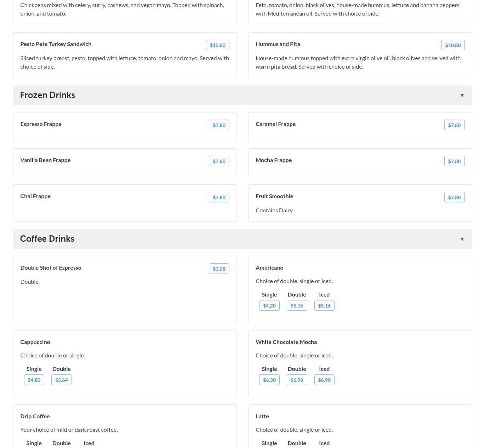
Task: Select the Mocha Frappe price button
Action: (454, 161)
